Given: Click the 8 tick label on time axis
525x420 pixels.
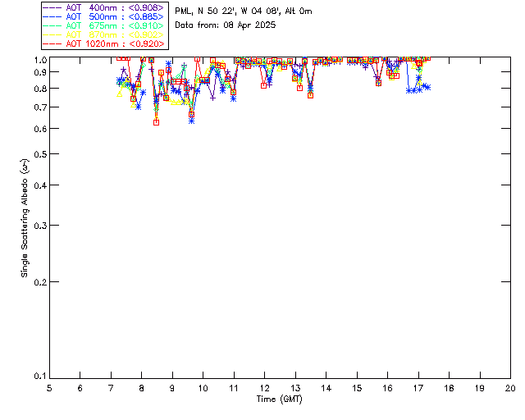Looking at the screenshot, I should 142,387.
